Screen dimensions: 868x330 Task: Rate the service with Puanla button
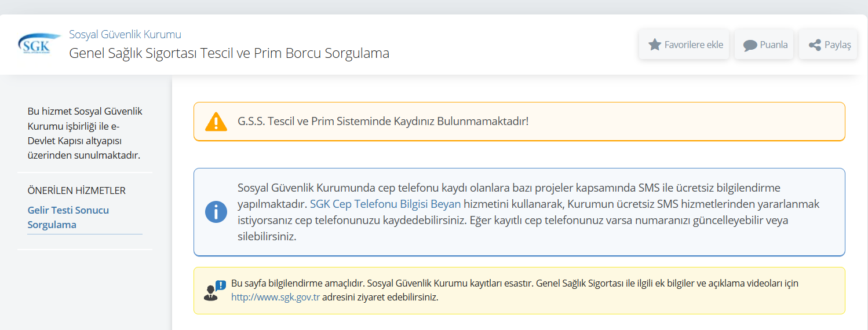click(x=764, y=45)
